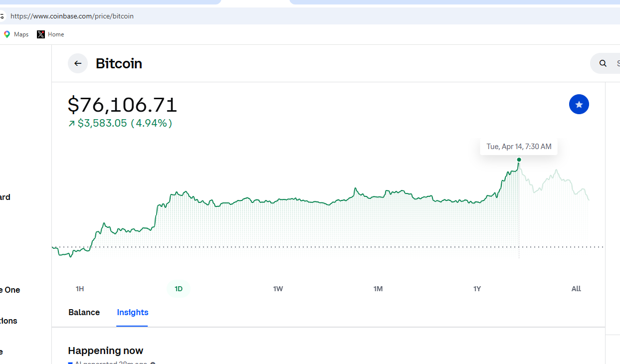
Task: Click the info icon beside AI generated
Action: point(153,363)
